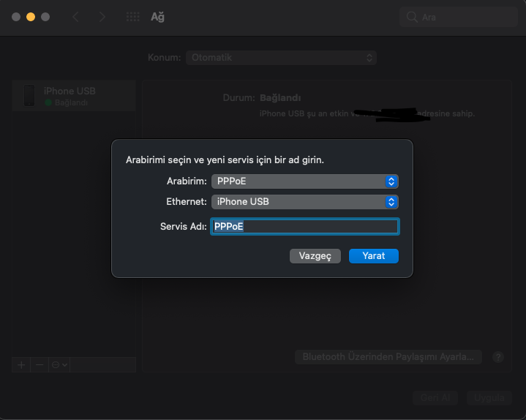526x420 pixels.
Task: Select iPhone USB service in sidebar
Action: pos(74,96)
